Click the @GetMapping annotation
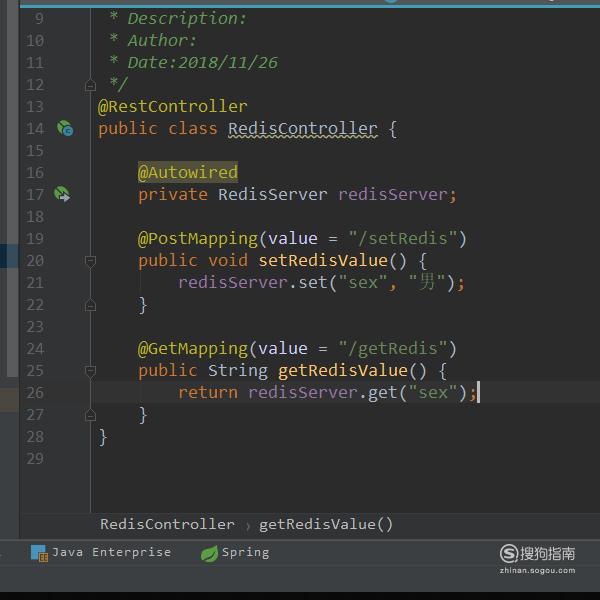Image resolution: width=600 pixels, height=600 pixels. [193, 349]
